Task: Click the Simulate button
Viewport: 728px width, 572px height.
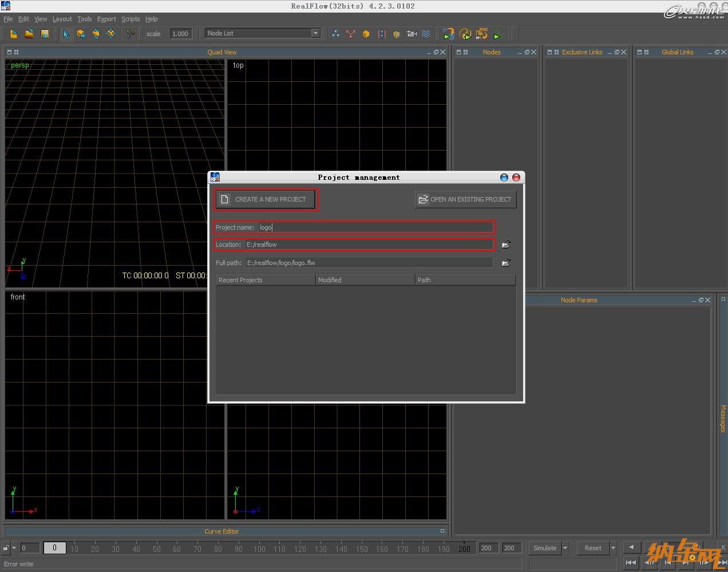Action: (545, 548)
